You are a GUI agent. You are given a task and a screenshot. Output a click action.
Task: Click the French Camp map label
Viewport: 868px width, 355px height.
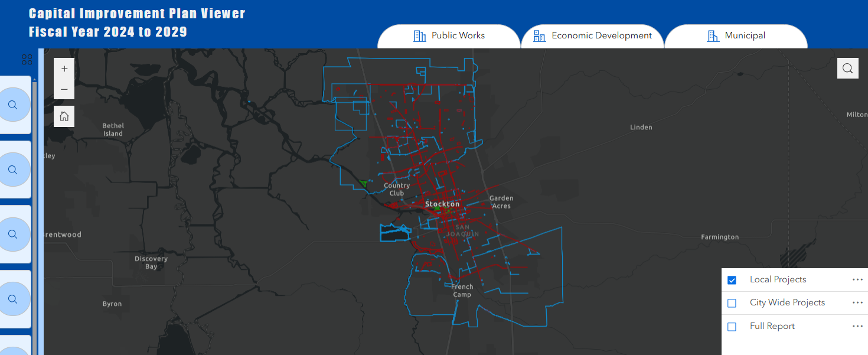[462, 291]
